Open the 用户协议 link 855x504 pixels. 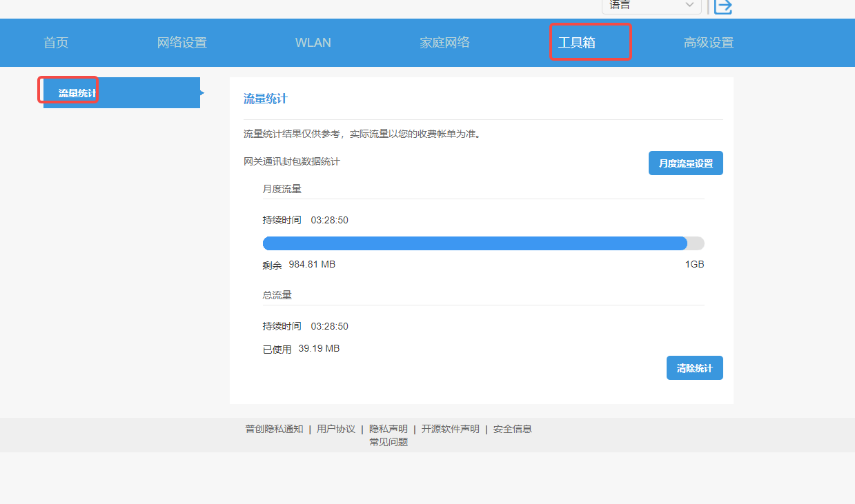(335, 428)
